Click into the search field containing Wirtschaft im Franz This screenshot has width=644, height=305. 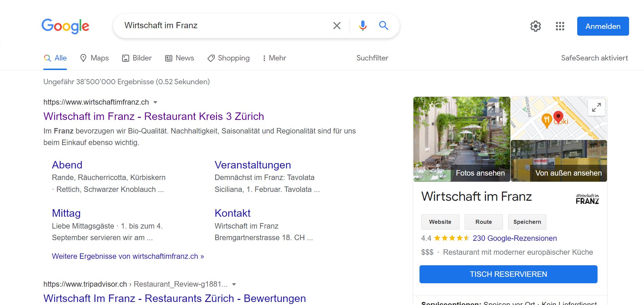(224, 25)
